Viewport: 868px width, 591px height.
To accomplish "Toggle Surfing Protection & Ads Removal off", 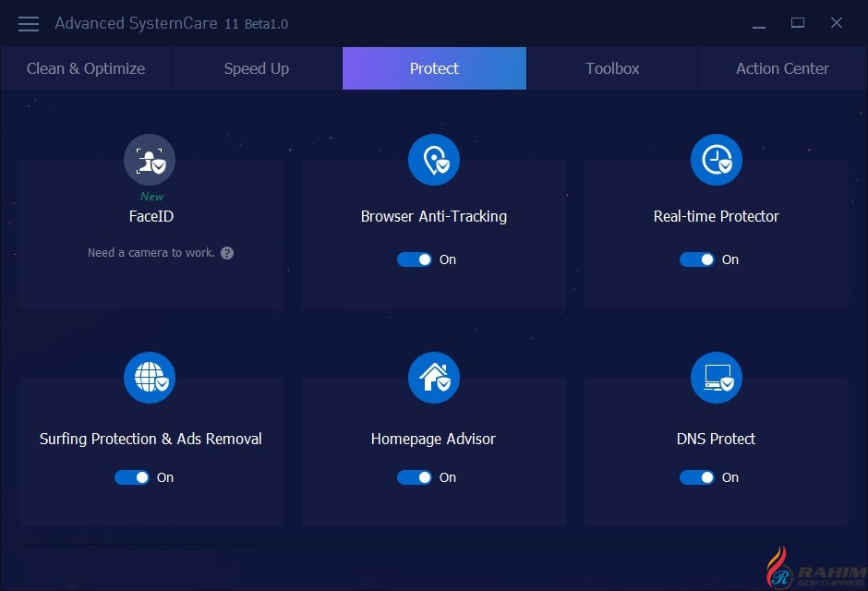I will (x=132, y=477).
